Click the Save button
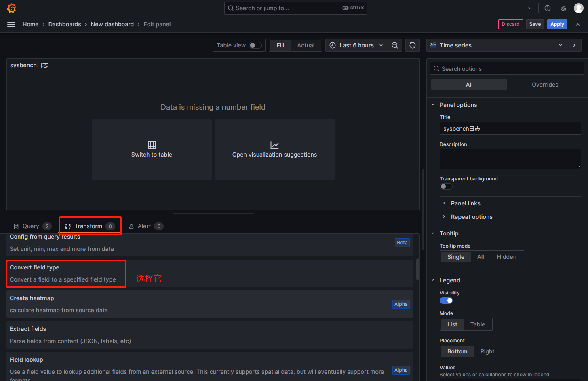Viewport: 588px width, 381px height. 535,24
